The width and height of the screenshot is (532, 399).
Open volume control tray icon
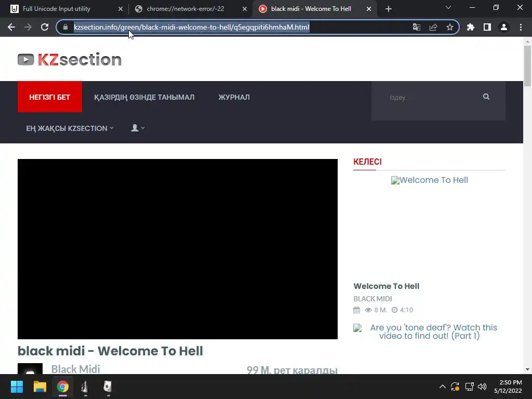click(482, 387)
